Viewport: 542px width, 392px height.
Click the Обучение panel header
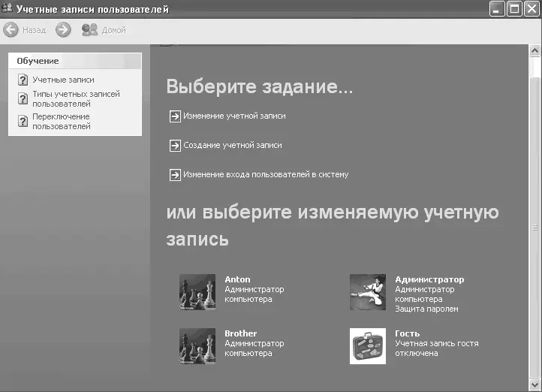(x=75, y=61)
